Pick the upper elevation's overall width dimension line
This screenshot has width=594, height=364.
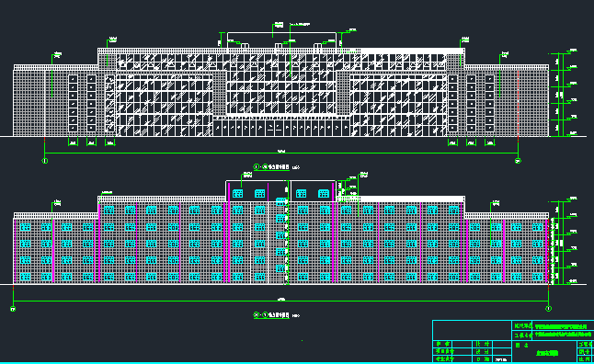tap(281, 154)
